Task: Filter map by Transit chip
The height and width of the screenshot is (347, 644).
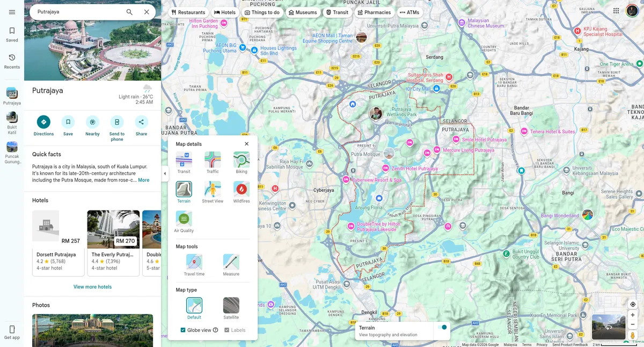Action: (x=337, y=12)
